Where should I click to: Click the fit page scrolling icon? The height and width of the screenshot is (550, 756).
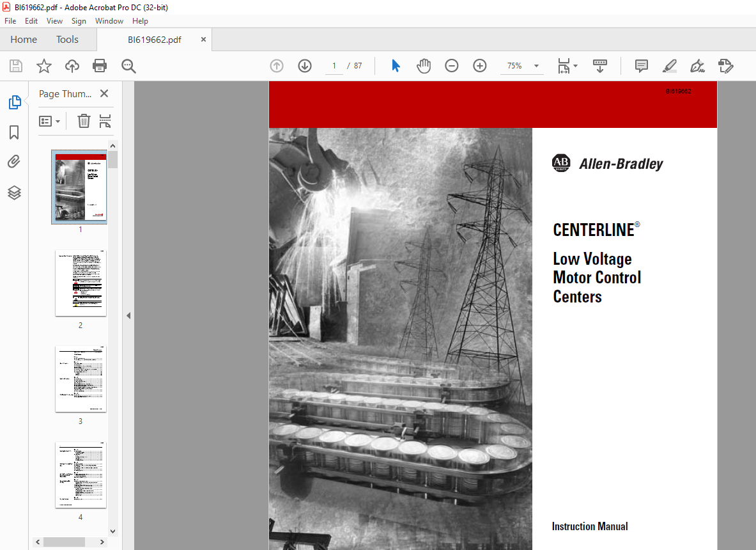564,66
